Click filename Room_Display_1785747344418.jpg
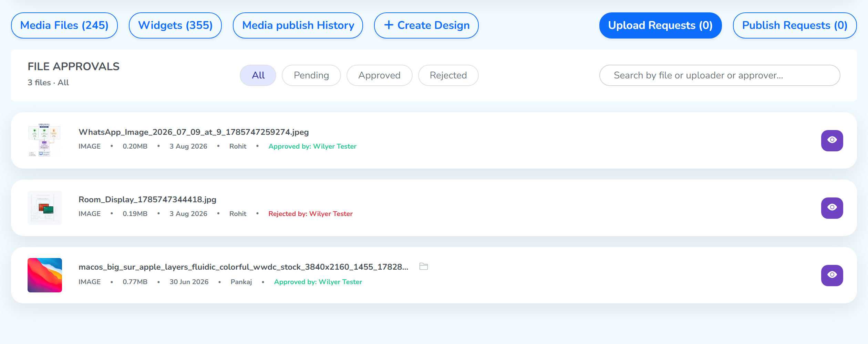Viewport: 868px width, 344px height. [x=147, y=200]
